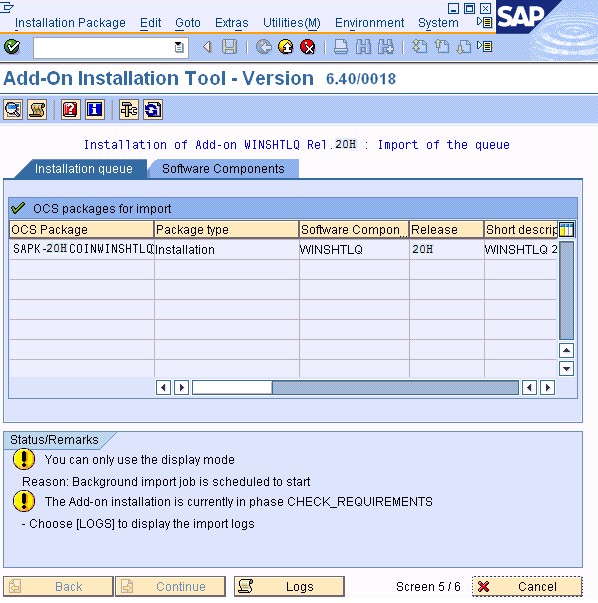Click the Print icon in toolbar
This screenshot has height=603, width=598.
coord(341,47)
